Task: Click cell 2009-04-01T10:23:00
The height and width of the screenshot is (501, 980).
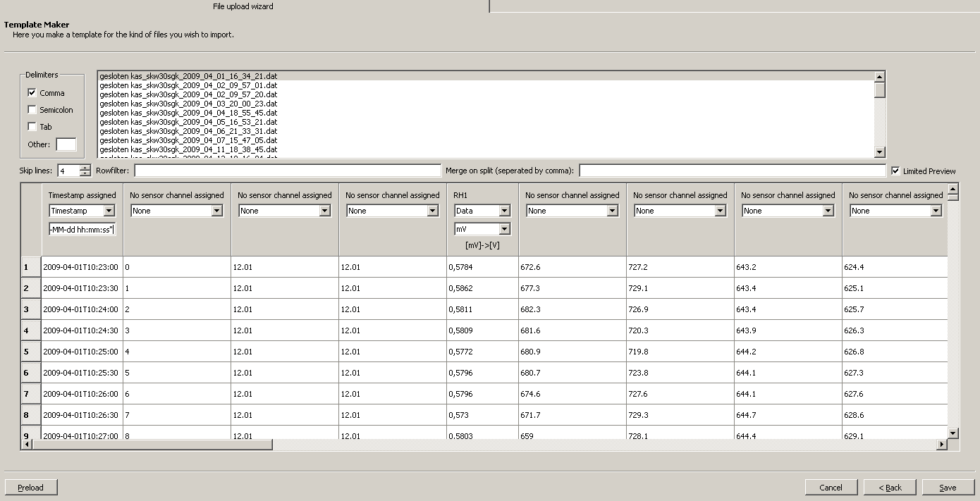Action: coord(82,267)
